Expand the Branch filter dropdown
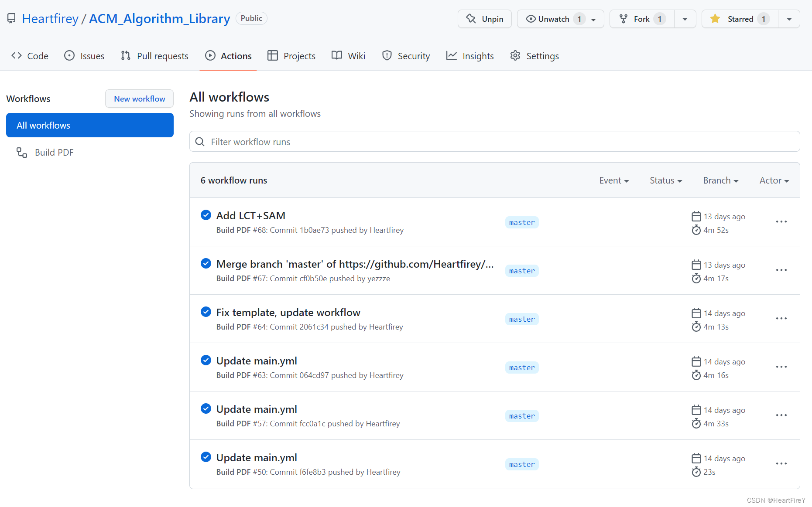This screenshot has width=812, height=507. pyautogui.click(x=720, y=180)
